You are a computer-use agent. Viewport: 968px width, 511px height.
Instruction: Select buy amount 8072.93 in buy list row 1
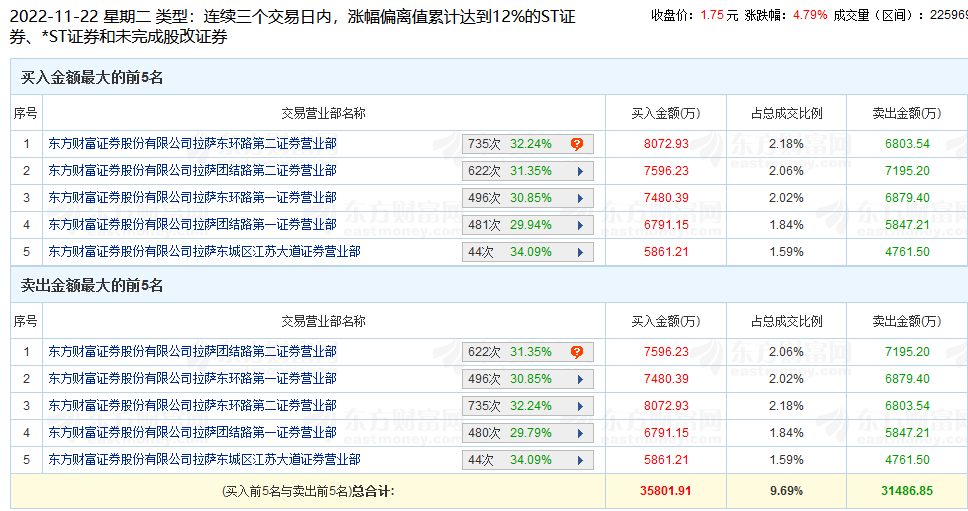click(666, 144)
